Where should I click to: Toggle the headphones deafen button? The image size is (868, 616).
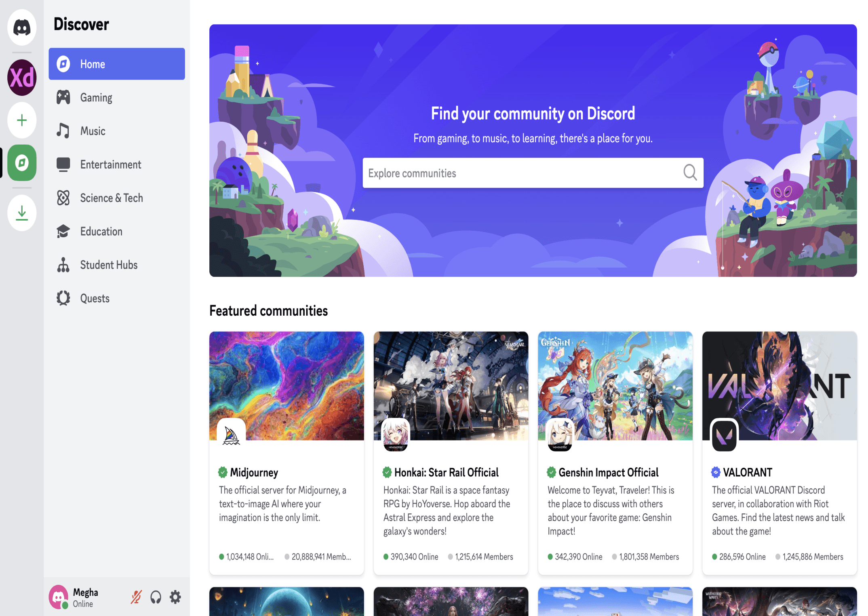tap(156, 597)
